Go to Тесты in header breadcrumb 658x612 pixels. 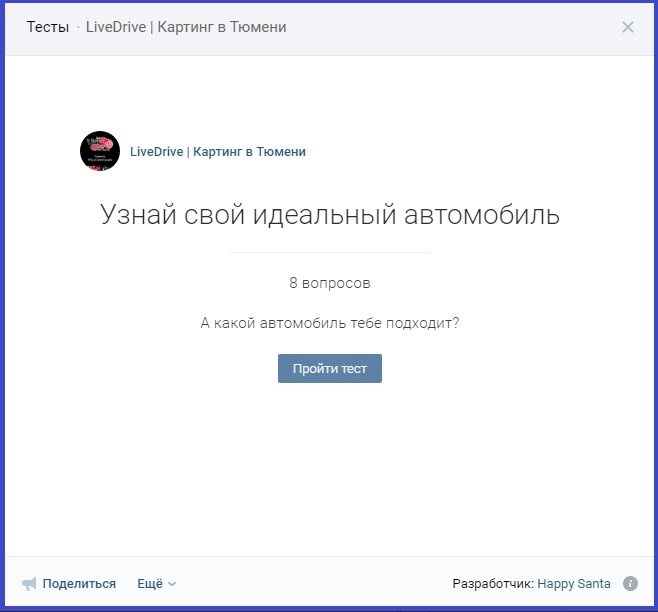pyautogui.click(x=48, y=27)
